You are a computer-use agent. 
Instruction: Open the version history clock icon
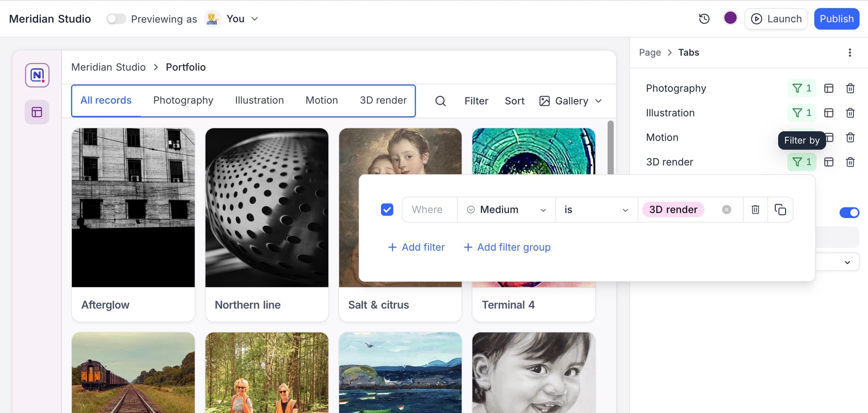704,19
